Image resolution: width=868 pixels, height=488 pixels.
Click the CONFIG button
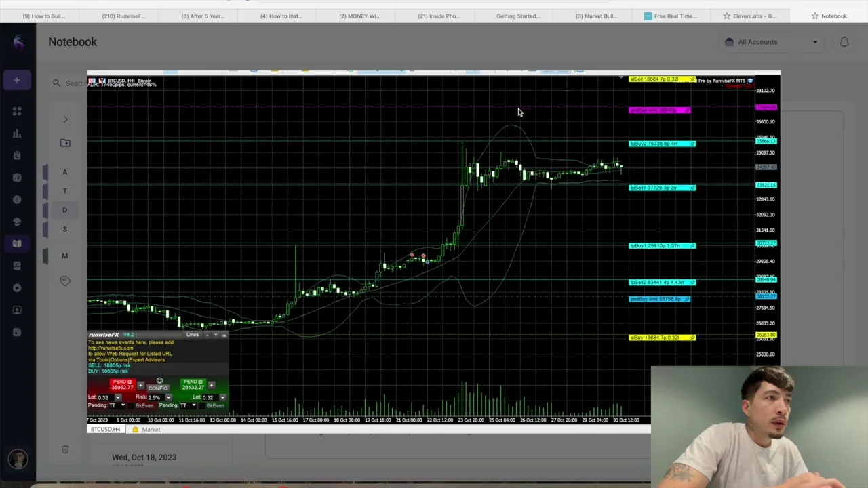pyautogui.click(x=158, y=388)
